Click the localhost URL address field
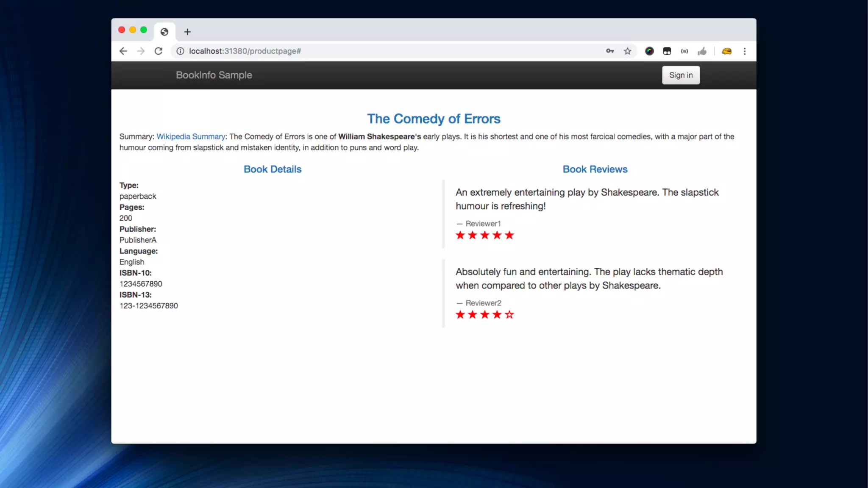868x488 pixels. coord(339,51)
